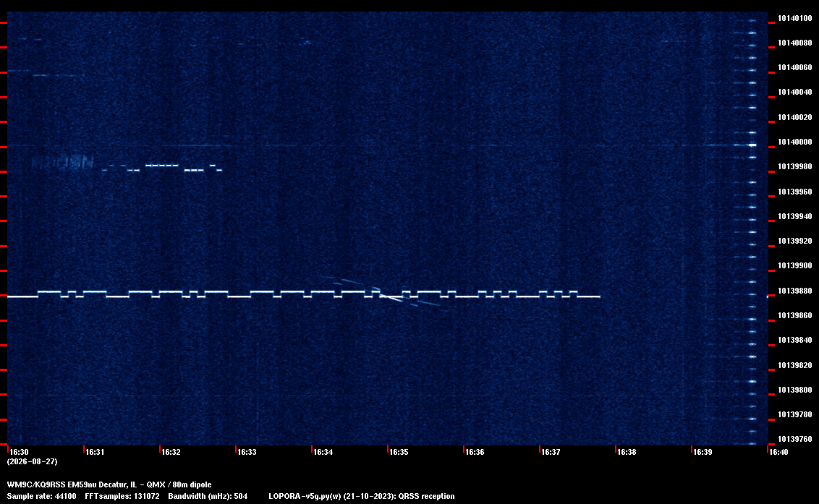Click the 10140100 frequency label

tap(795, 18)
